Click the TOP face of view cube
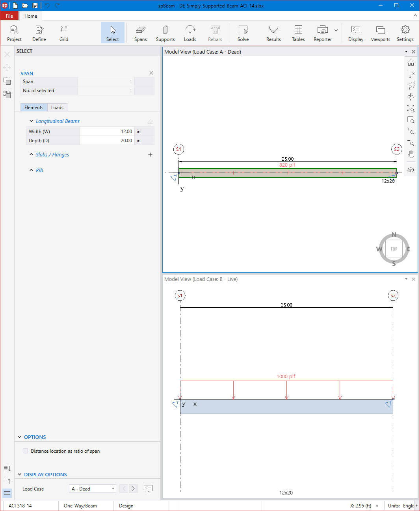420x511 pixels. click(x=394, y=249)
